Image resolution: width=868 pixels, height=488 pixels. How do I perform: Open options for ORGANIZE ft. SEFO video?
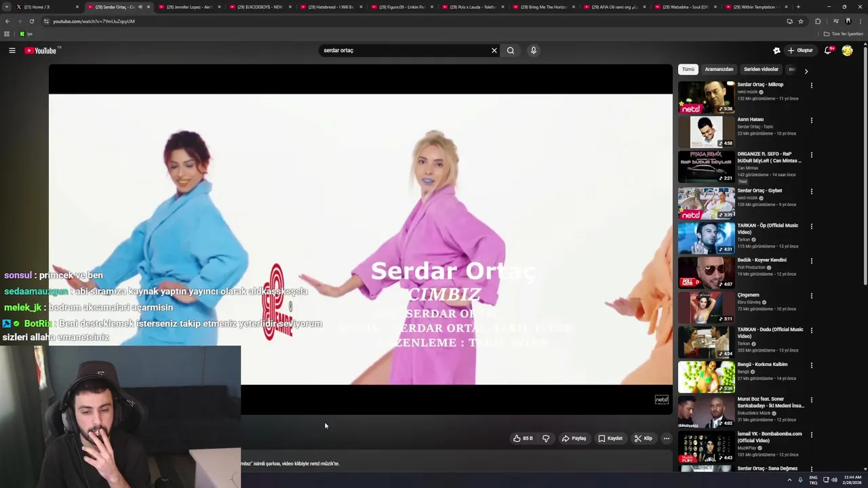tap(811, 155)
